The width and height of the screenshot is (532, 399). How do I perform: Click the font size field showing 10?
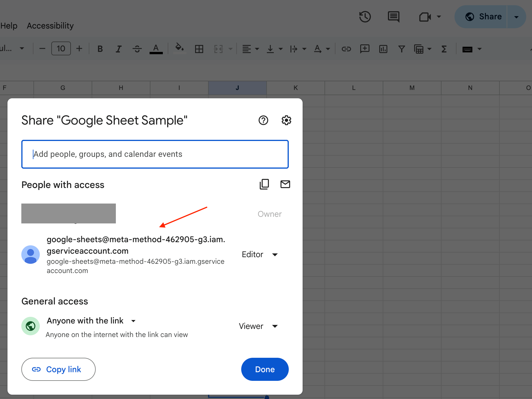[x=61, y=48]
